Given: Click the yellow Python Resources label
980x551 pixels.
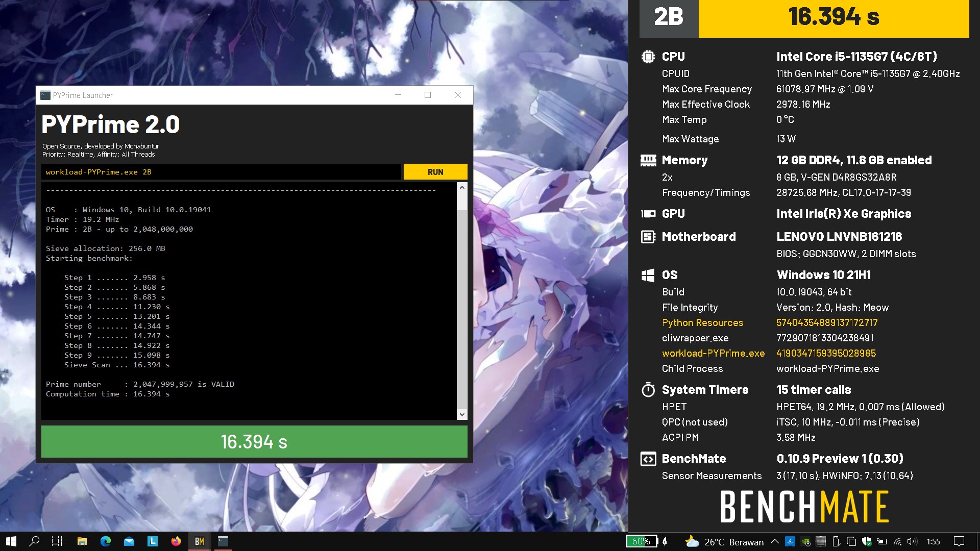Looking at the screenshot, I should pos(702,322).
